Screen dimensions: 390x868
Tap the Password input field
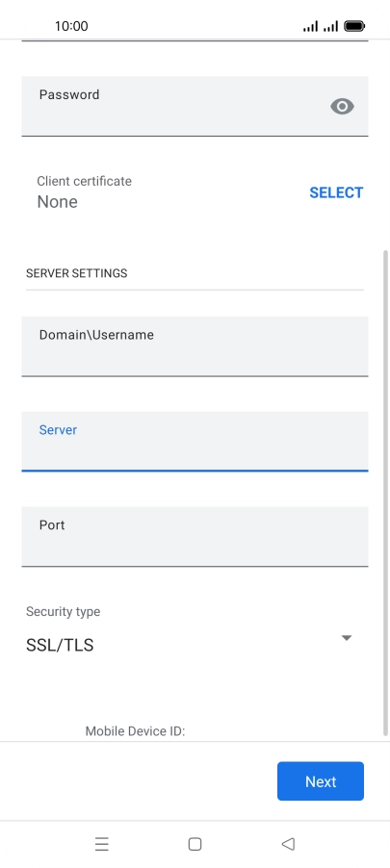(195, 106)
